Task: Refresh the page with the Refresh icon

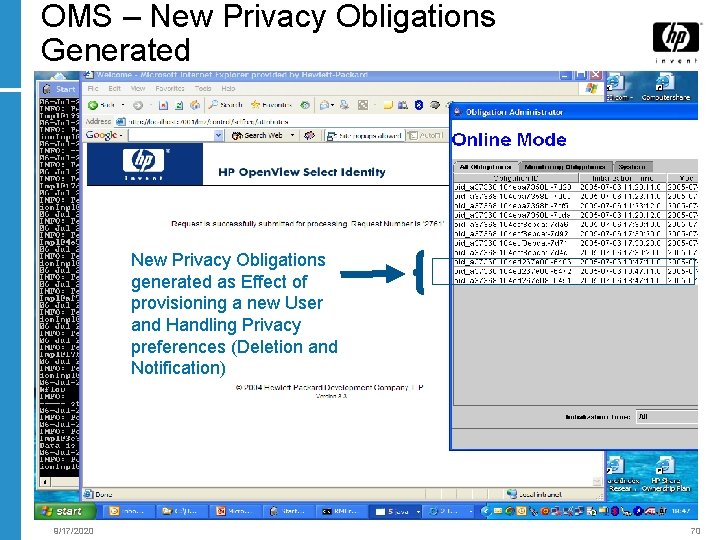Action: pos(179,105)
